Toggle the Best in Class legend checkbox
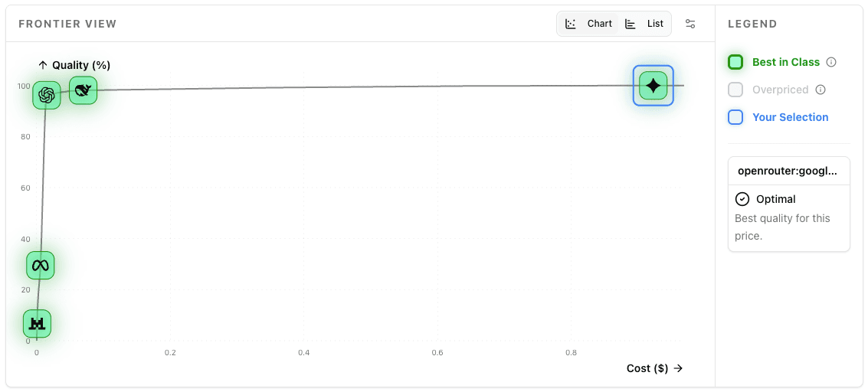868x392 pixels. coord(735,62)
